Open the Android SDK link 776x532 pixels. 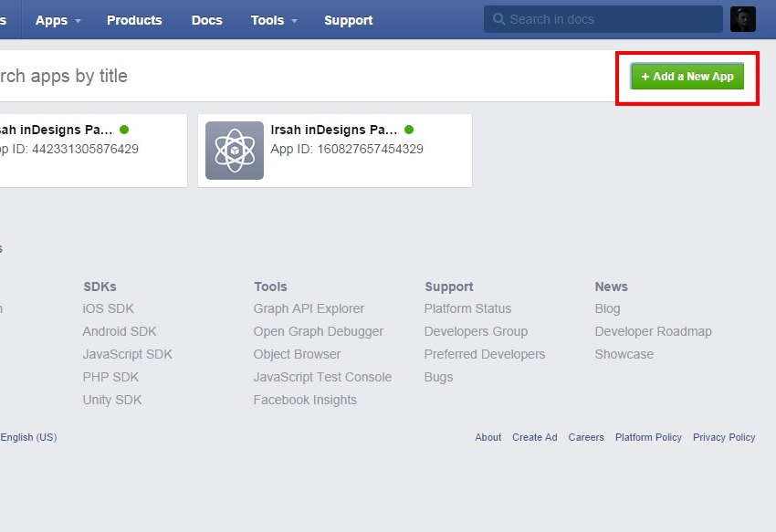[x=120, y=331]
